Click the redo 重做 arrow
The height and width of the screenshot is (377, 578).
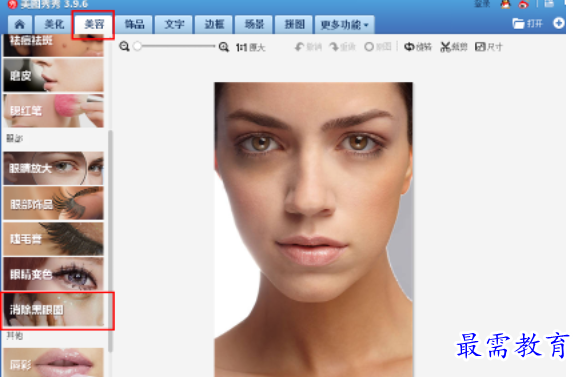click(342, 47)
